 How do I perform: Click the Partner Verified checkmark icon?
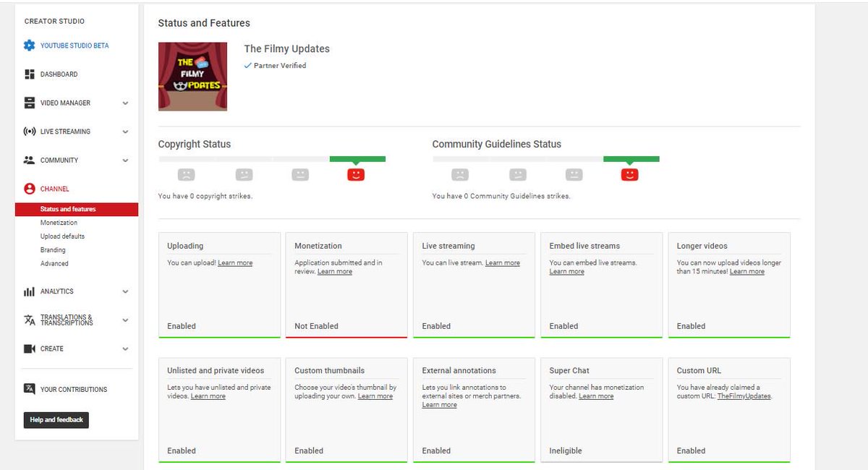(x=248, y=65)
